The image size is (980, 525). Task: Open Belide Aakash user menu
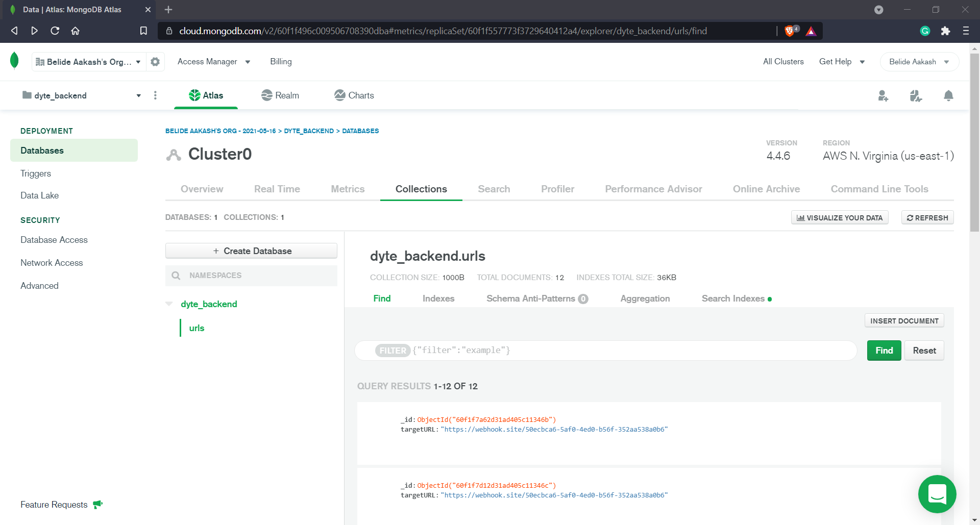[x=919, y=62]
